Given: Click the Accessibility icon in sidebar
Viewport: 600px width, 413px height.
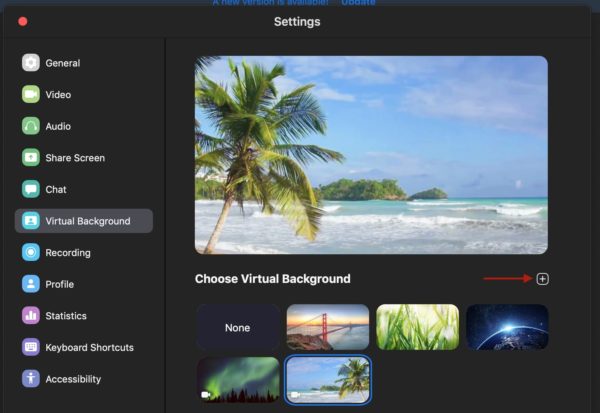Looking at the screenshot, I should tap(31, 379).
